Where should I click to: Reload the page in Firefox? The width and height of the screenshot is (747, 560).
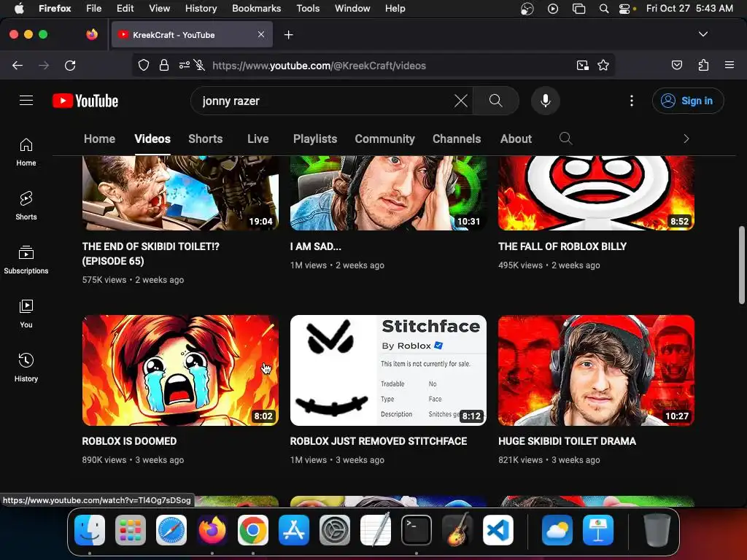coord(70,65)
